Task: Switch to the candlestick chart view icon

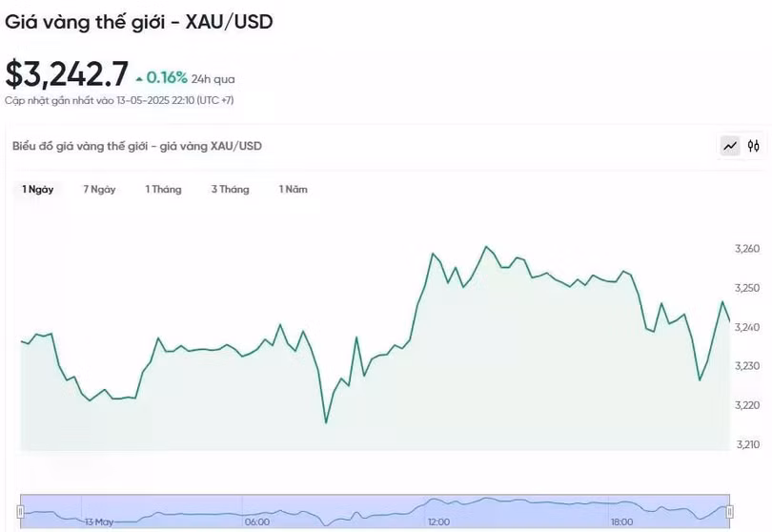Action: pyautogui.click(x=754, y=146)
